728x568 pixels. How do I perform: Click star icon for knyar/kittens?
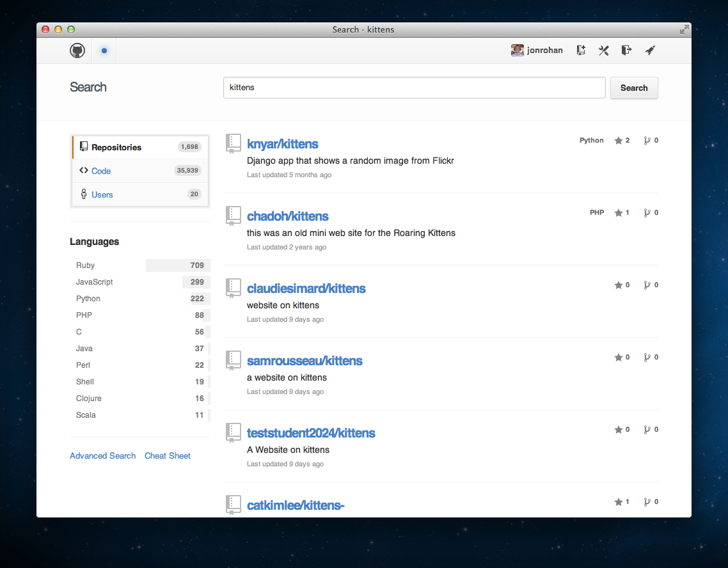(618, 141)
